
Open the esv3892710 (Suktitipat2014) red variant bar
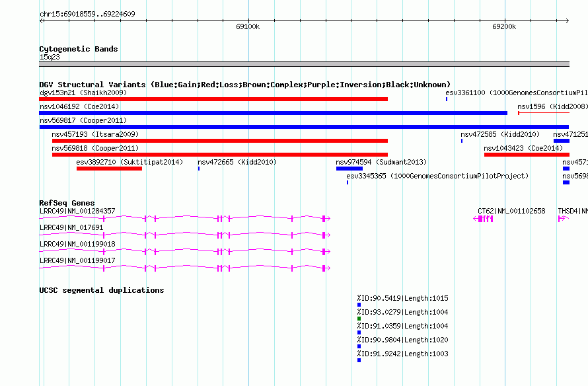click(109, 169)
